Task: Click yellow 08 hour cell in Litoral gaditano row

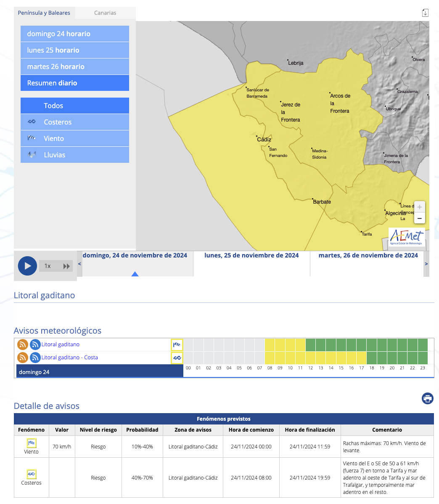Action: click(270, 345)
